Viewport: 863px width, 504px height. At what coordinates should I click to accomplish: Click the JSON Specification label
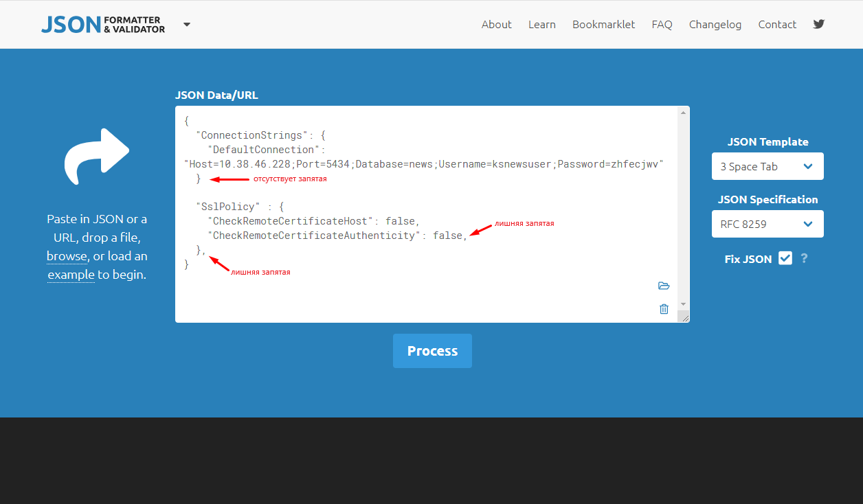click(x=767, y=200)
